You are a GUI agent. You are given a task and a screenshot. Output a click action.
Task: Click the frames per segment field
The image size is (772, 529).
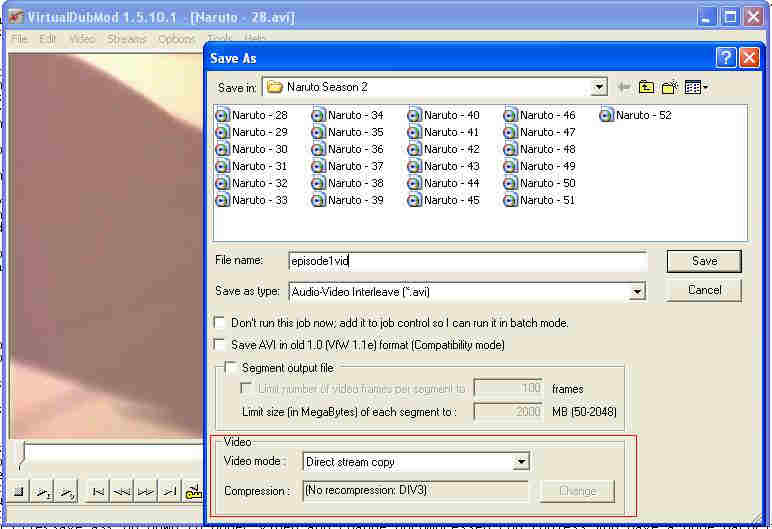click(x=508, y=388)
